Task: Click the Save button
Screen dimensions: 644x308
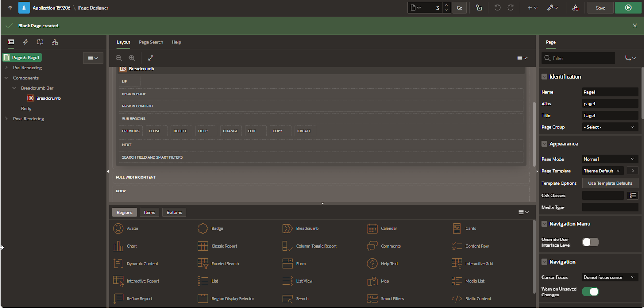Action: point(601,8)
